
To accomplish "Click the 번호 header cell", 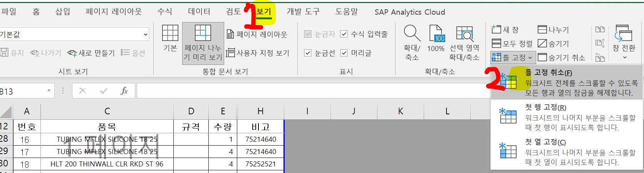I will [x=27, y=126].
